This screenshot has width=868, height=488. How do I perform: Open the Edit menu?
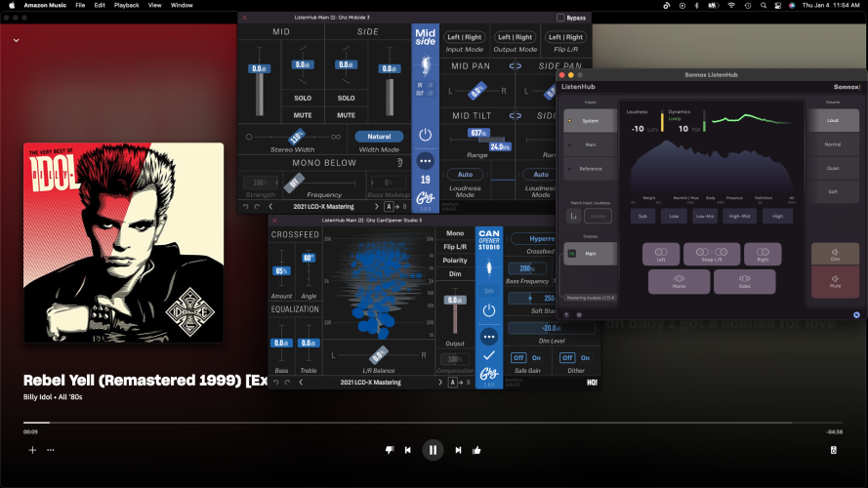coord(100,5)
